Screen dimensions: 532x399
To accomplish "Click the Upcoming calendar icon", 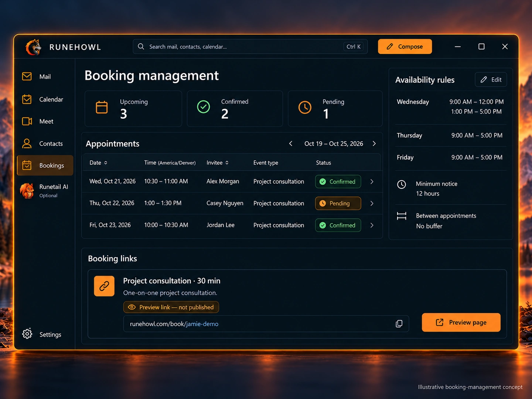I will pyautogui.click(x=102, y=107).
